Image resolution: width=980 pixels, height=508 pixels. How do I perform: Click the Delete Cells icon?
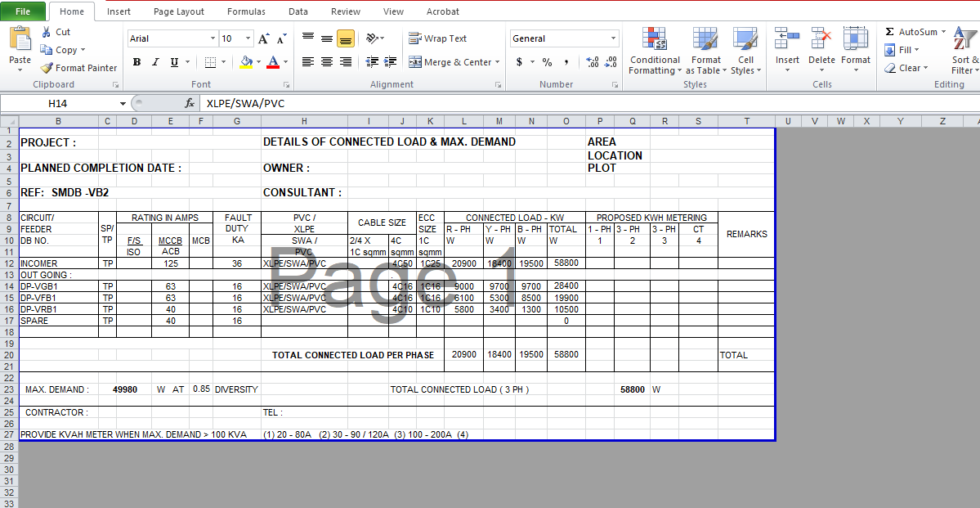tap(821, 37)
